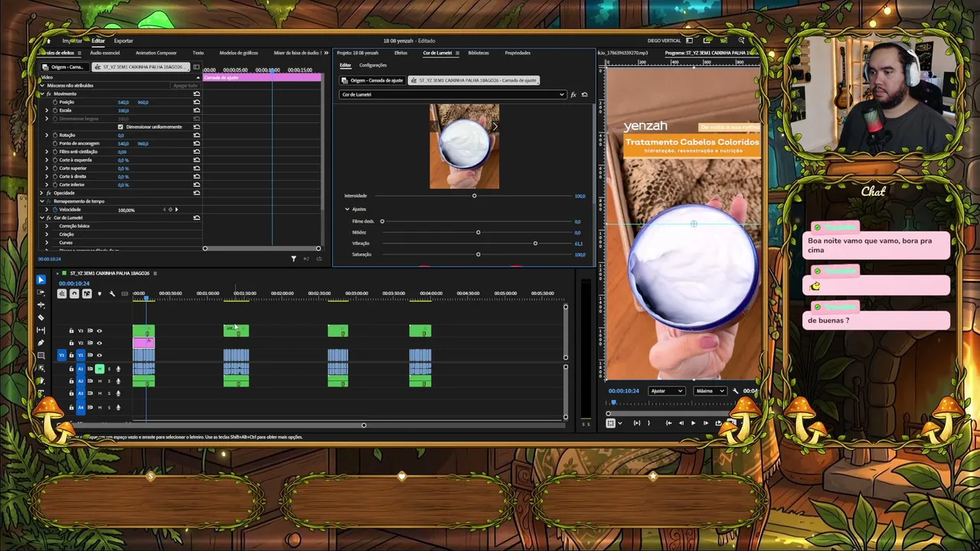
Task: Reset the Opacidade effect
Action: pyautogui.click(x=197, y=193)
